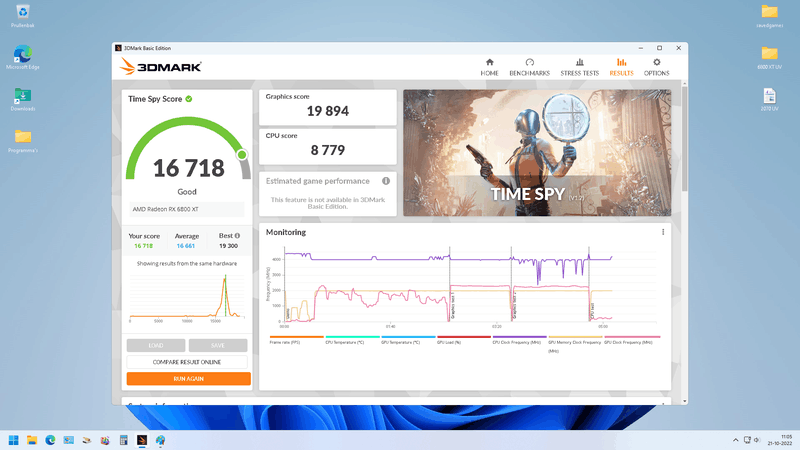Click the info icon next to Best score
800x450 pixels.
point(237,236)
